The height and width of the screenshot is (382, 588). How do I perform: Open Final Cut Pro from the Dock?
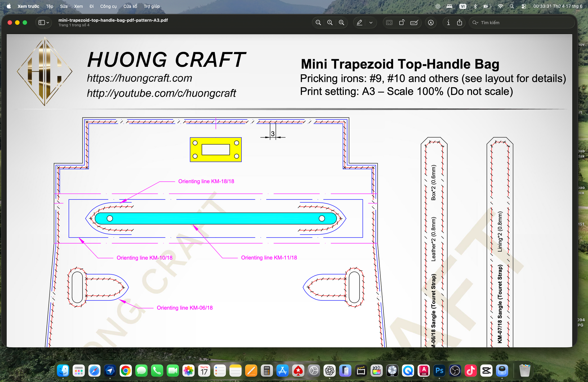[376, 371]
